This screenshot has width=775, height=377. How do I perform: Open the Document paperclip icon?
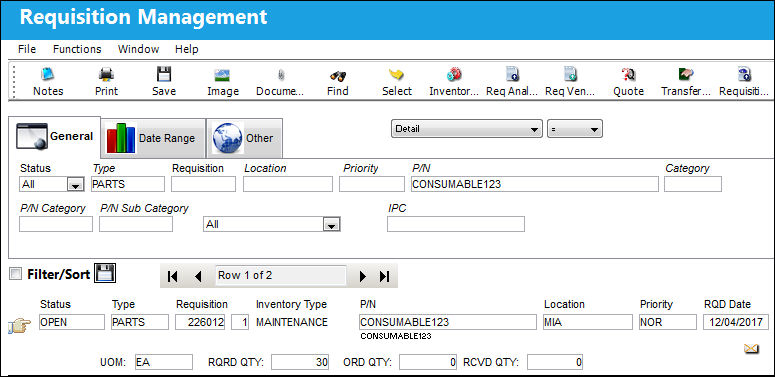280,75
